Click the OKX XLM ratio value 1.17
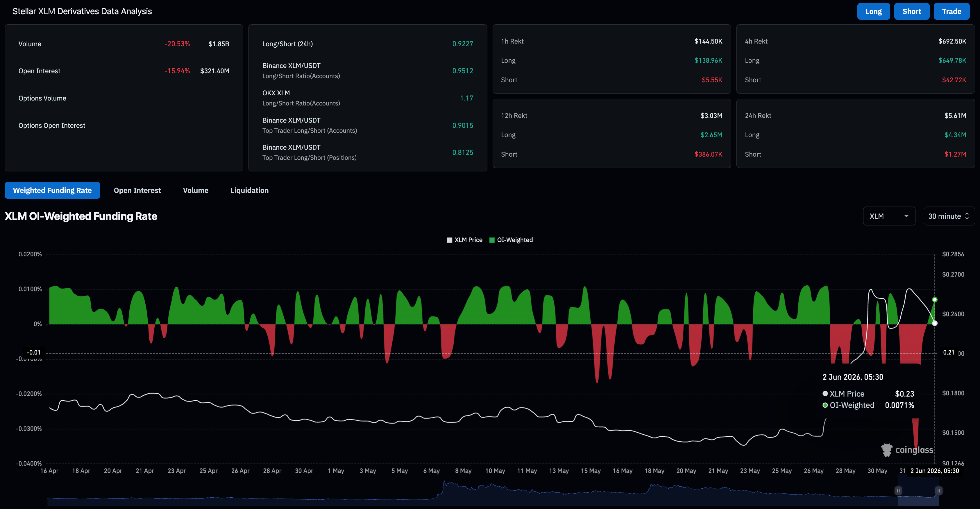This screenshot has height=509, width=980. (466, 98)
